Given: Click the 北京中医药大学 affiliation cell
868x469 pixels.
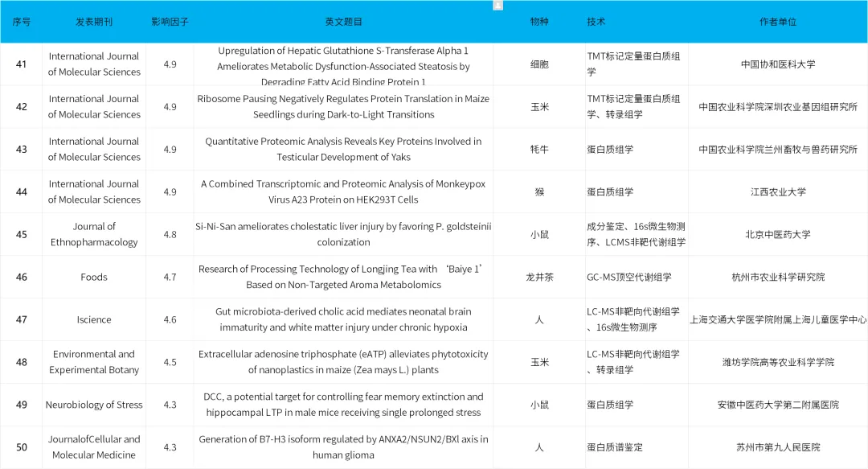Looking at the screenshot, I should [x=778, y=235].
